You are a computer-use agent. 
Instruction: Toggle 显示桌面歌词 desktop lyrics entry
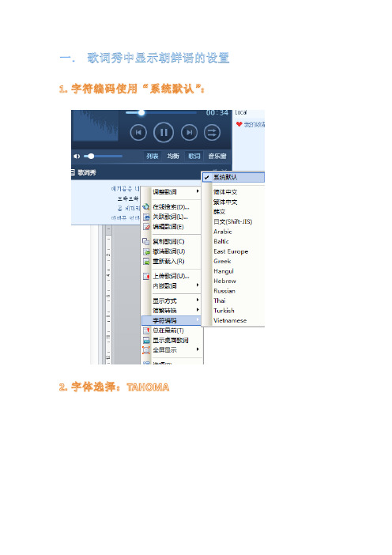pos(171,340)
